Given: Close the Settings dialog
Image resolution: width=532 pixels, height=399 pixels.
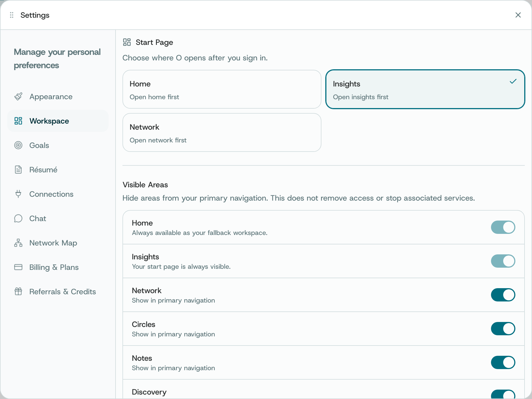Looking at the screenshot, I should [x=518, y=15].
